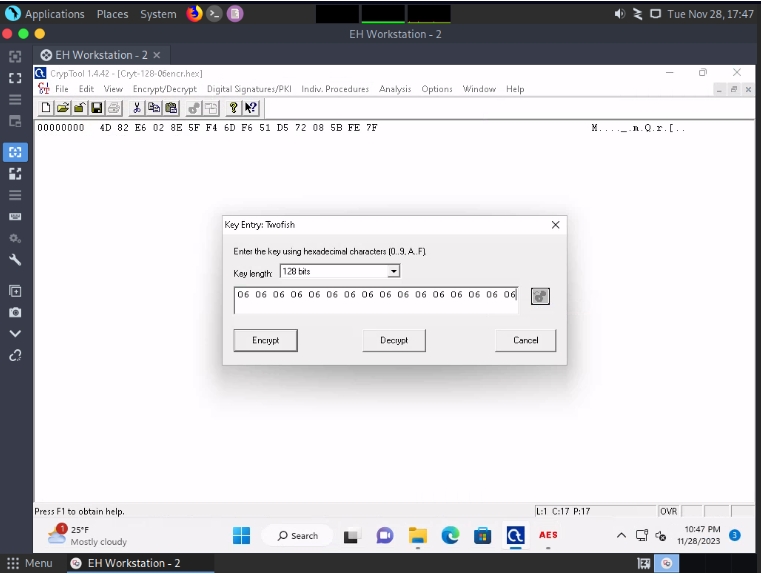The height and width of the screenshot is (574, 761).
Task: Click the yellow Help question mark icon
Action: tap(233, 108)
